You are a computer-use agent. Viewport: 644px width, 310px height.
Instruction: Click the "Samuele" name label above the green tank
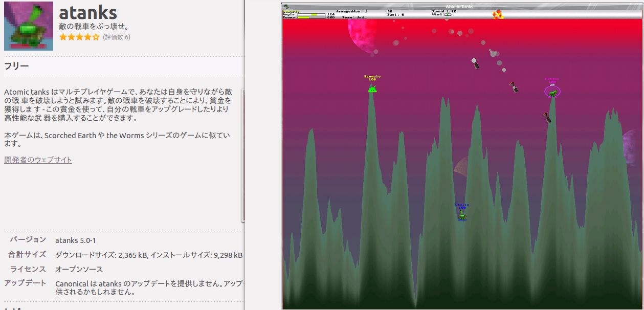(x=372, y=77)
